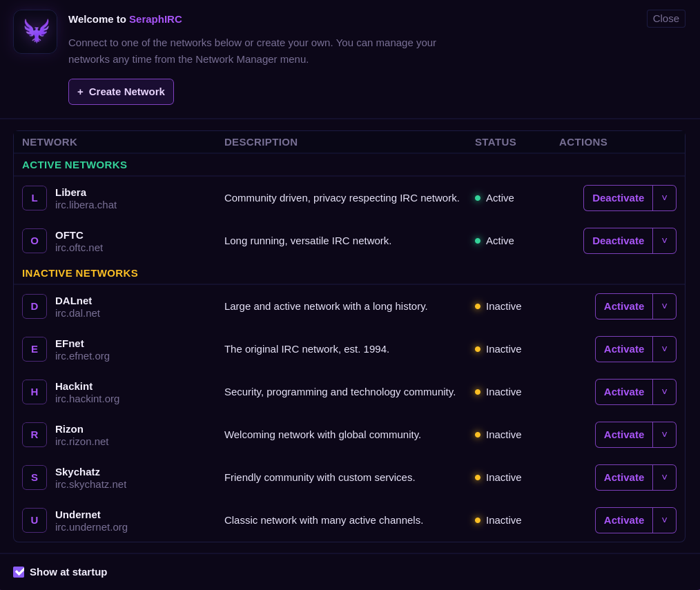Viewport: 700px width, 590px height.
Task: Open the DALnet actions dropdown arrow
Action: (664, 306)
